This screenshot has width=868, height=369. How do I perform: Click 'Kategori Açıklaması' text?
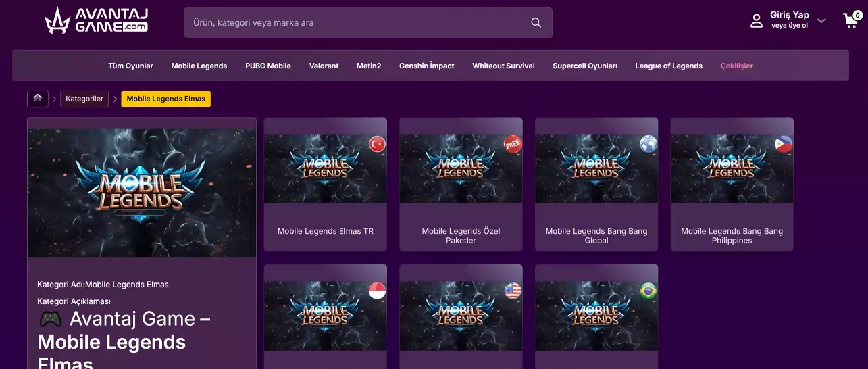coord(74,301)
